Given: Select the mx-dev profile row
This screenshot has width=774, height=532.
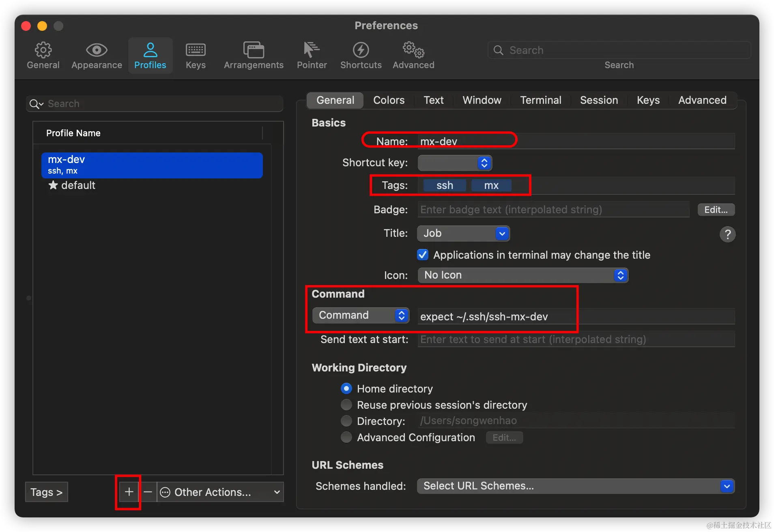Looking at the screenshot, I should pos(152,165).
